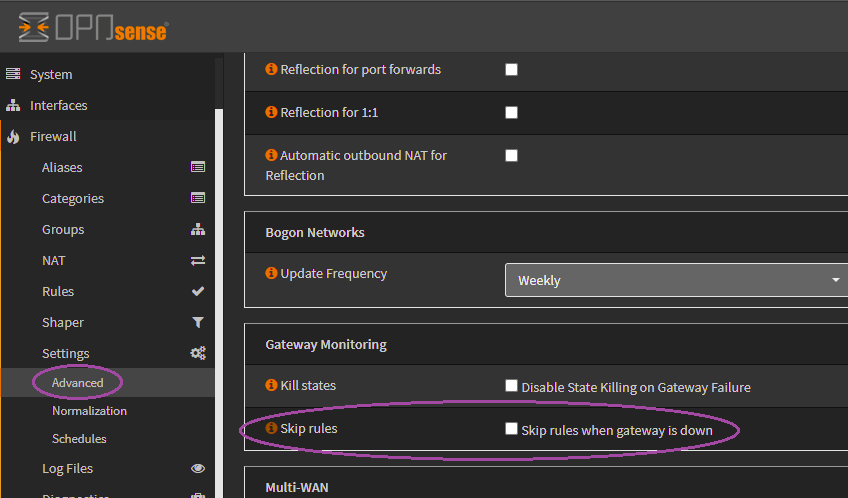
Task: Enable Reflection for port forwards checkbox
Action: [x=511, y=70]
